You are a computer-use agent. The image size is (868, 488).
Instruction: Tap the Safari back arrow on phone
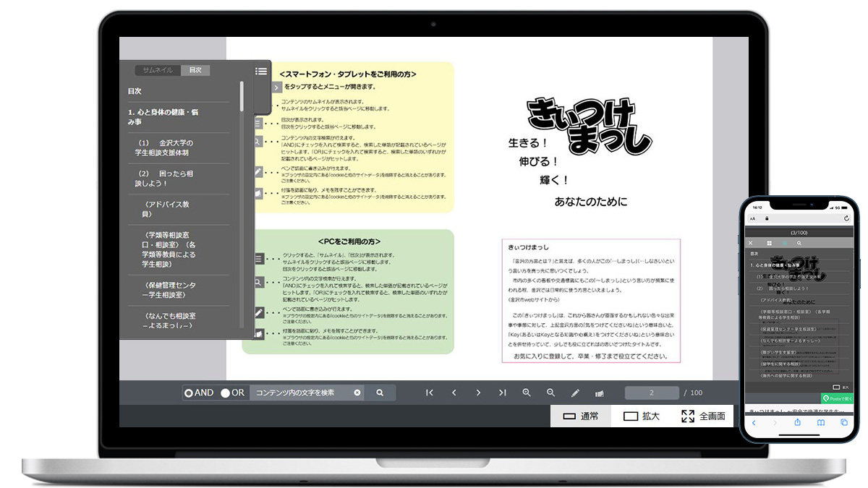coord(753,423)
